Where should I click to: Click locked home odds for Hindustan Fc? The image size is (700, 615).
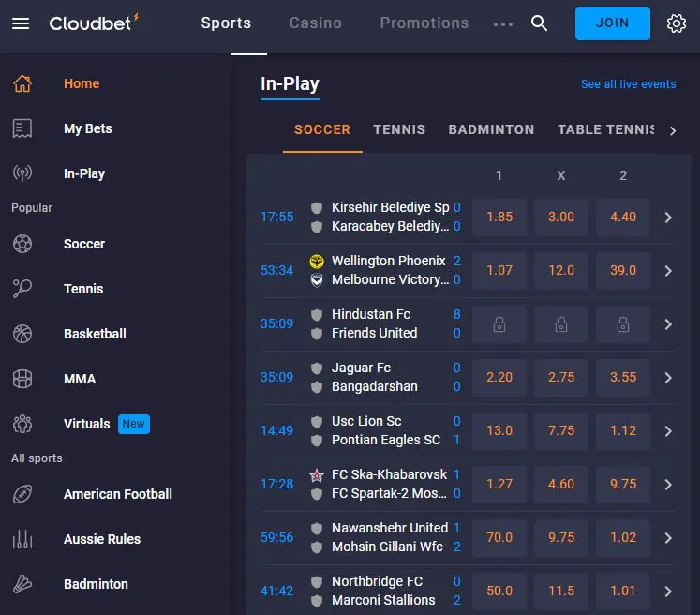(x=499, y=324)
